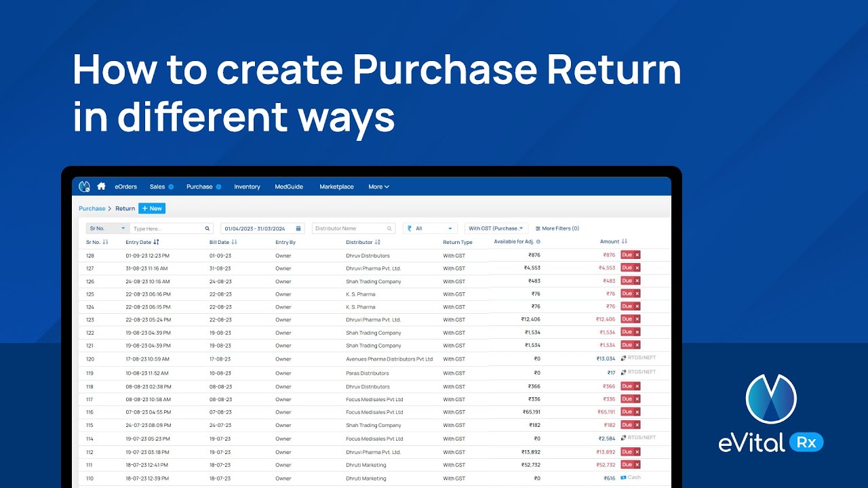
Task: Click the Due tag on row 125
Action: click(x=630, y=293)
